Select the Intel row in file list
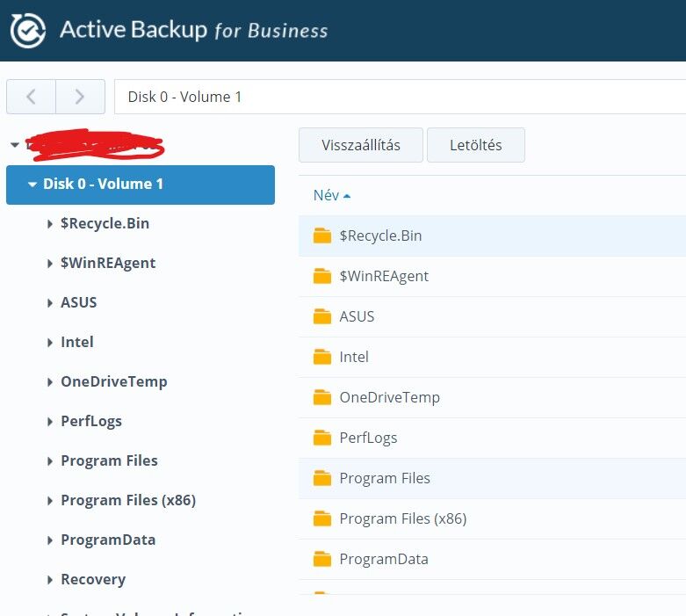 (x=492, y=357)
